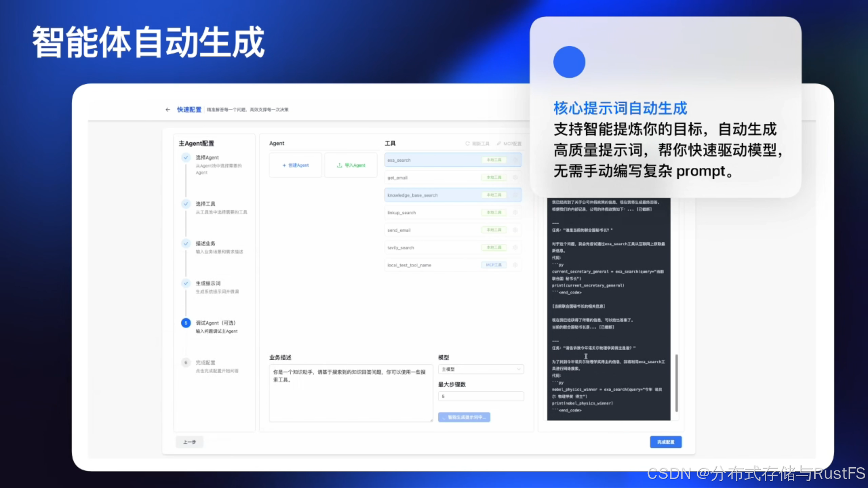Click the plus icon on 创建Agent

[284, 165]
